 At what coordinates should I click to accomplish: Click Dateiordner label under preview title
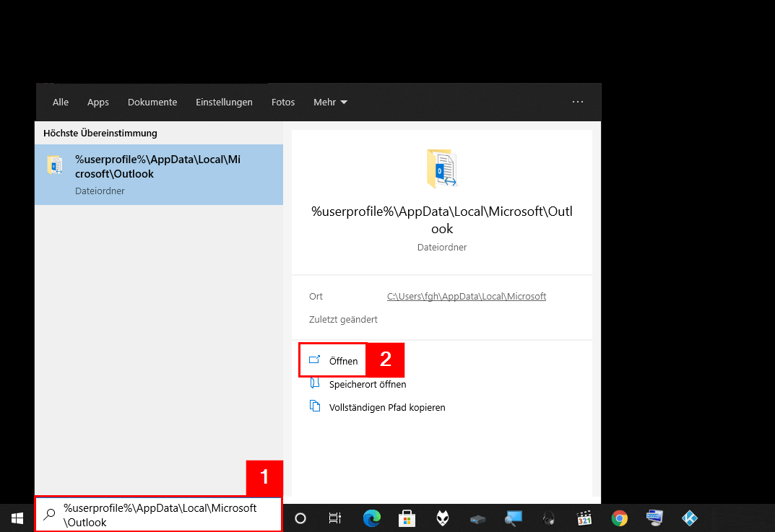[442, 248]
